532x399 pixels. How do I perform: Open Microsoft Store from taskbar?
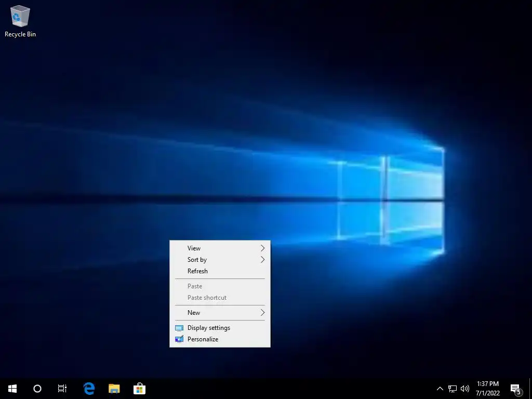[139, 389]
